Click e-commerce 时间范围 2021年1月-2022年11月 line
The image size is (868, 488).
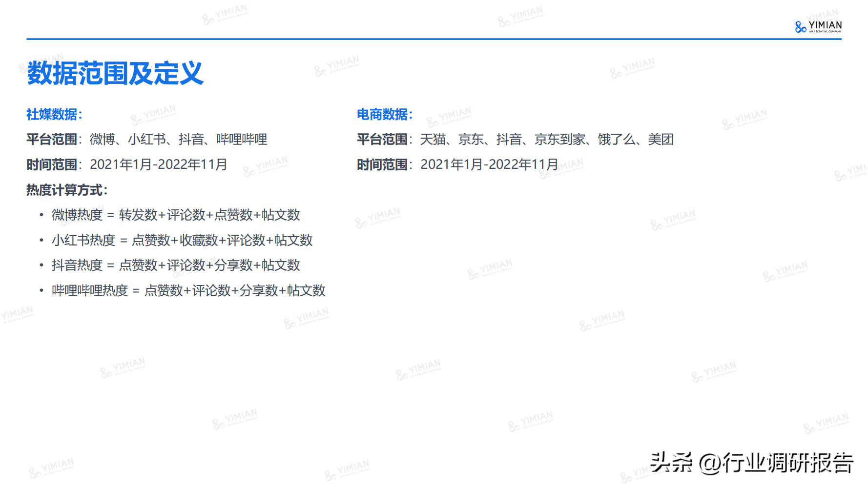coord(457,164)
